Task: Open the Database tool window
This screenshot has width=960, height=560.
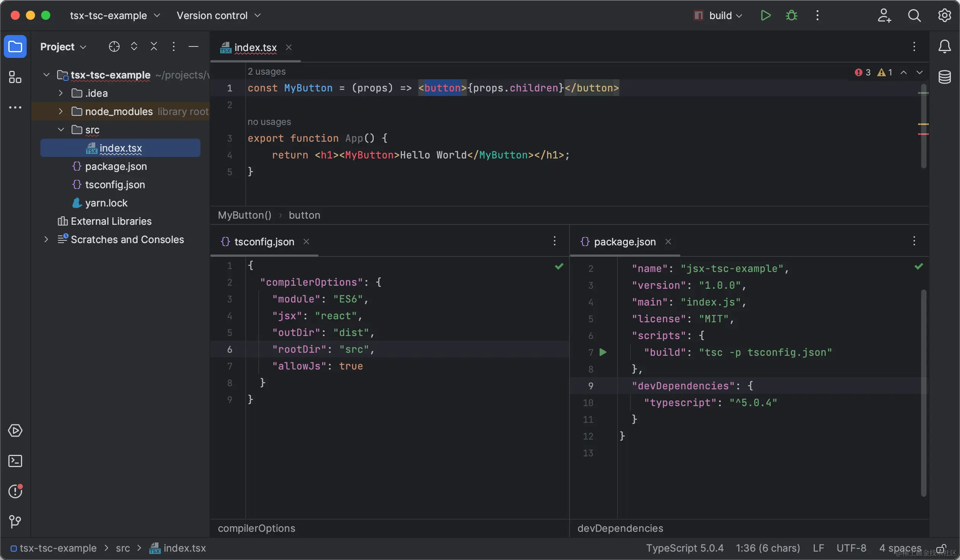Action: coord(944,77)
